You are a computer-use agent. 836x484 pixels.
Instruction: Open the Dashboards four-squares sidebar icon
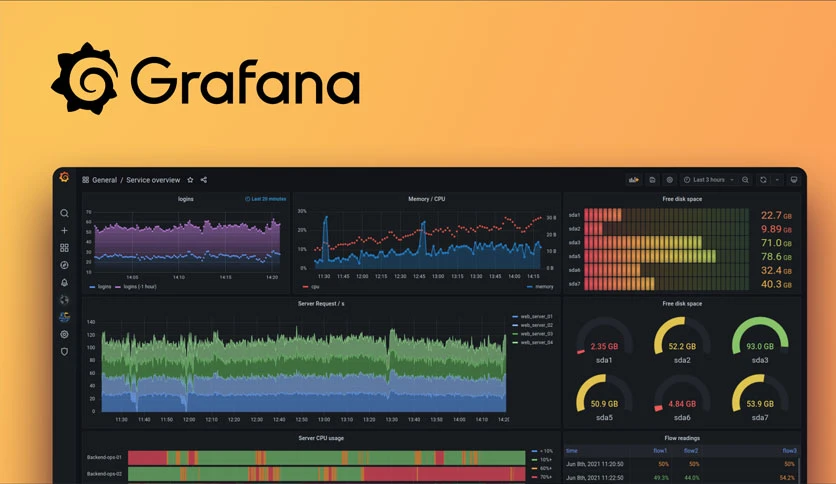64,248
